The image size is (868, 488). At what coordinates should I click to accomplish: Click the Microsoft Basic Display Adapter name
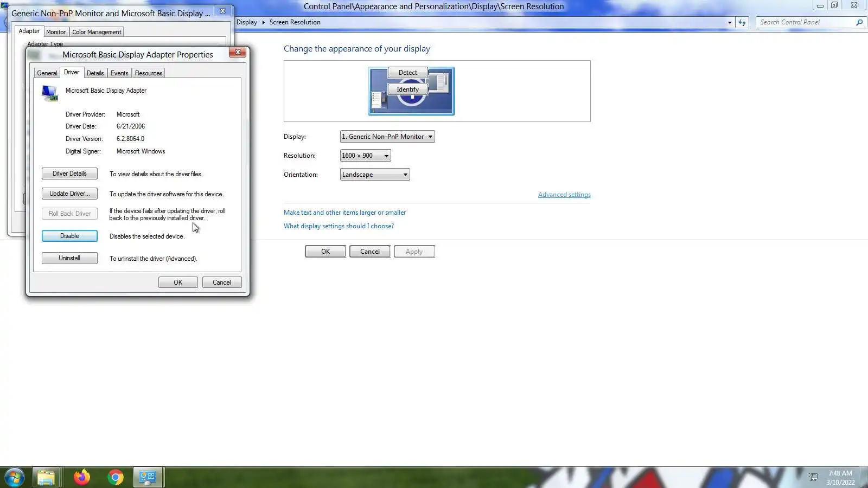pos(106,91)
